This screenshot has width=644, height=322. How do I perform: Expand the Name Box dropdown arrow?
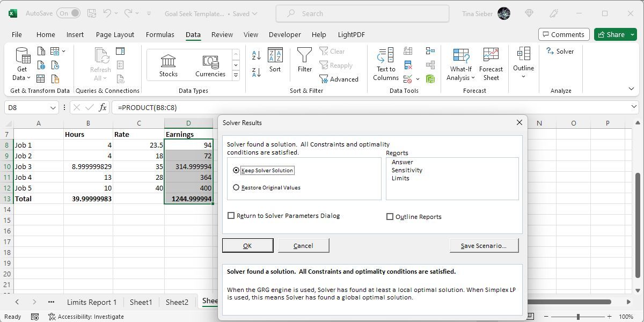point(53,108)
